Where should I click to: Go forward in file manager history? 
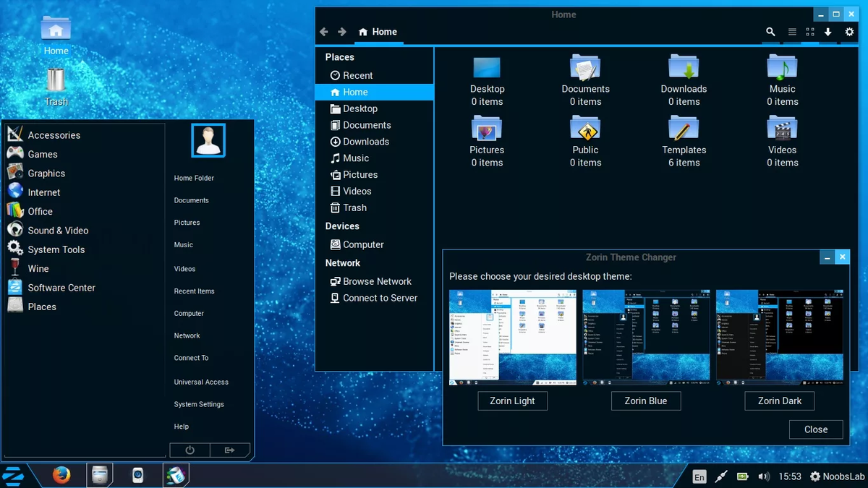point(342,32)
